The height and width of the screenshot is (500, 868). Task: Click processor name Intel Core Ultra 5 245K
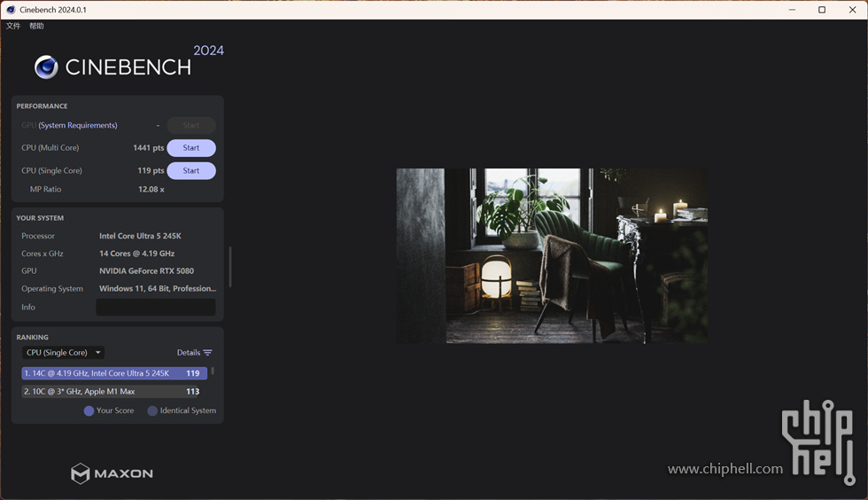(x=140, y=236)
